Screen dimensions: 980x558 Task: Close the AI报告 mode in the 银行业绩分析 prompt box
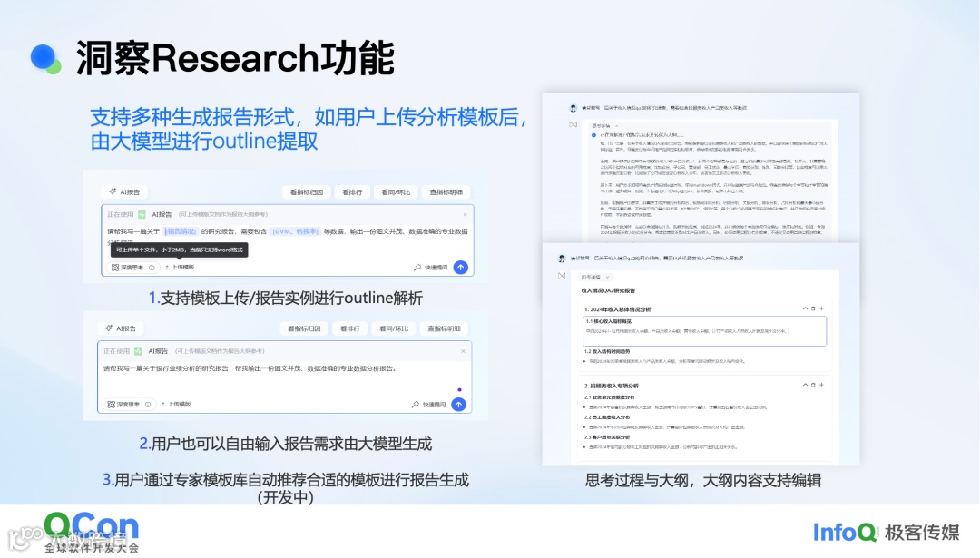coord(463,351)
